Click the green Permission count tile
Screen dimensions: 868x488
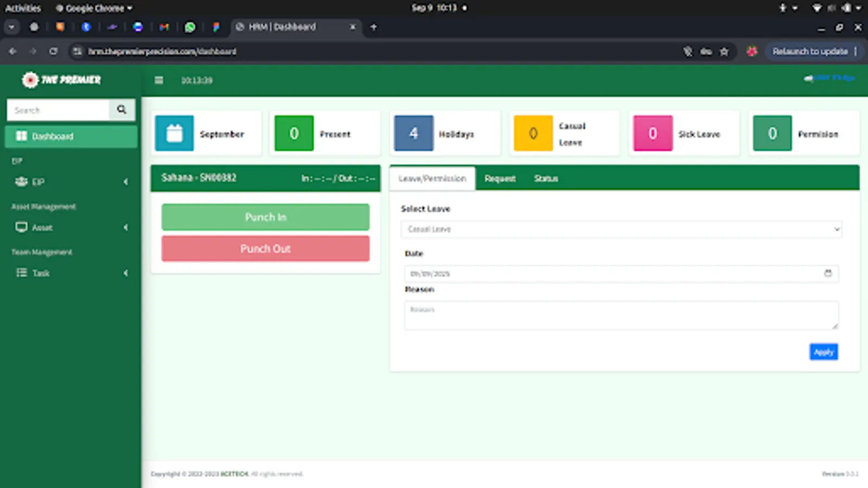pyautogui.click(x=773, y=133)
